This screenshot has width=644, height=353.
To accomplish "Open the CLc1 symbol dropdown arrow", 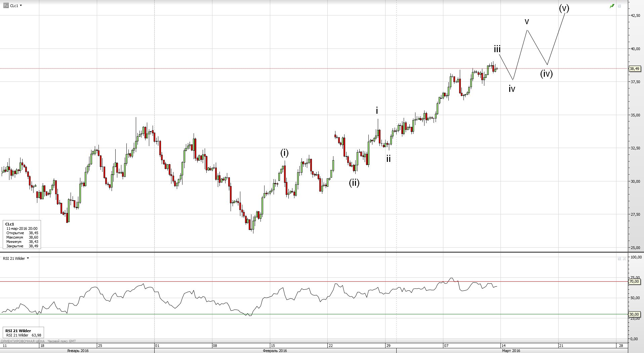I will (x=21, y=6).
